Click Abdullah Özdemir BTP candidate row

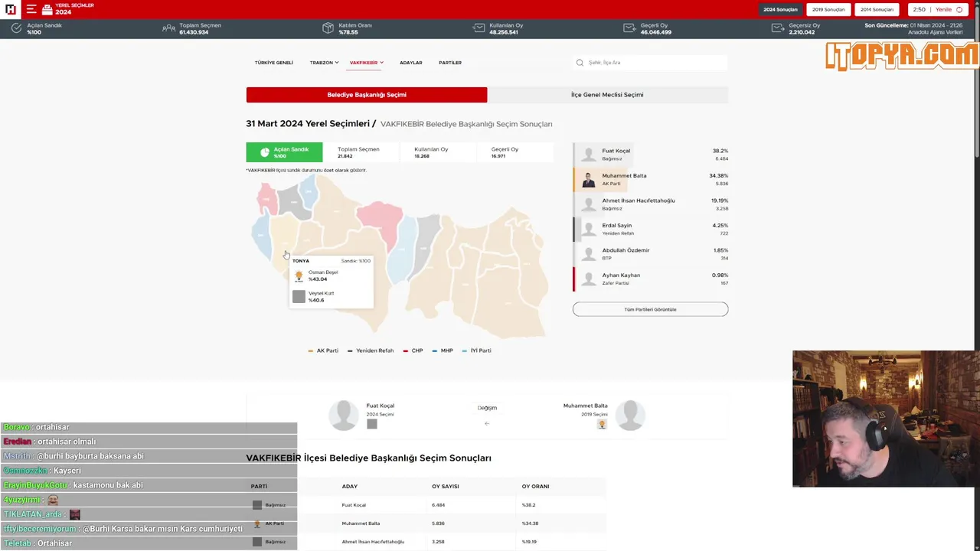tap(650, 254)
